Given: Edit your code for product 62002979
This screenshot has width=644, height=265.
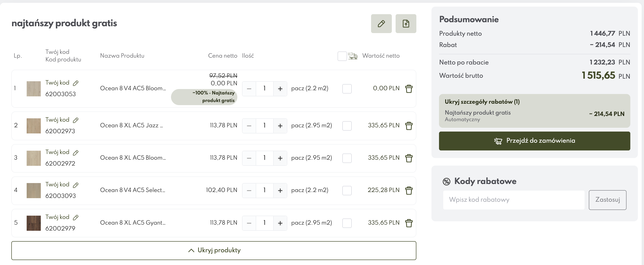Looking at the screenshot, I should (76, 218).
